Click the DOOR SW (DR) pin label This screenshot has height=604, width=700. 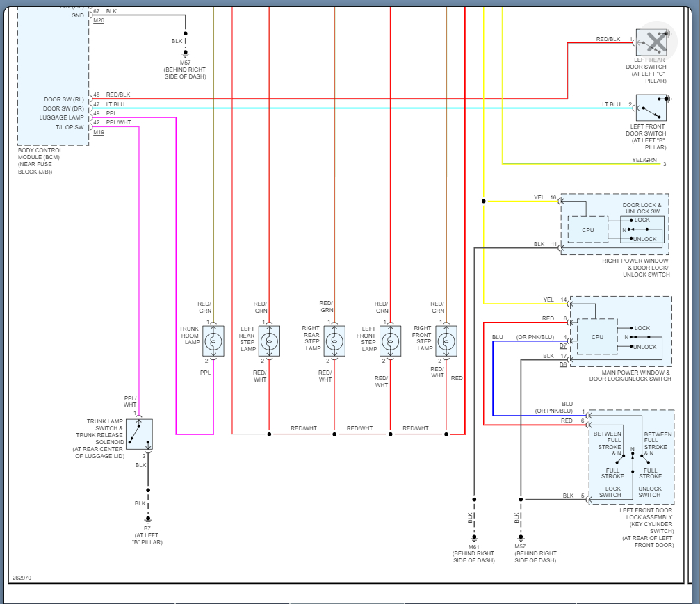(63, 108)
